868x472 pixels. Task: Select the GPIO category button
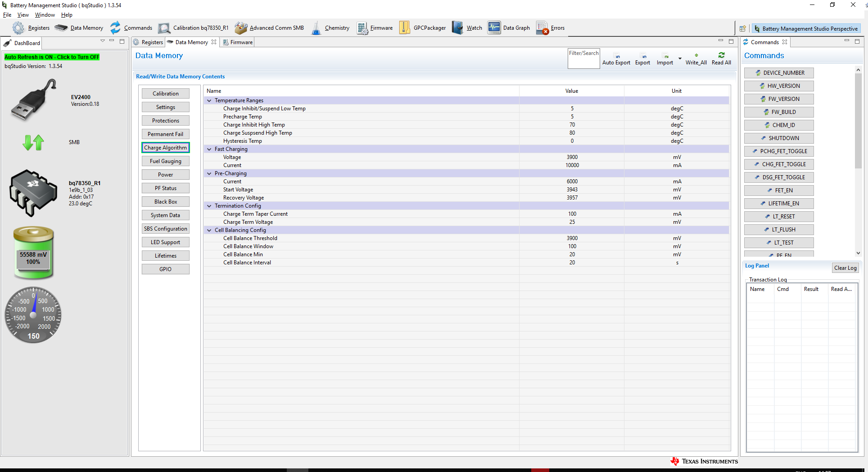[166, 269]
